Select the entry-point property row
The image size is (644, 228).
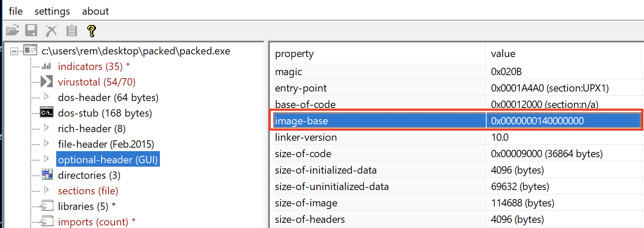(379, 88)
